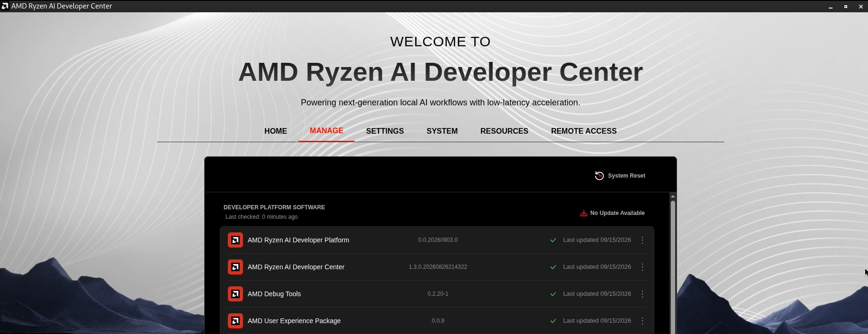
Task: Click the AMD app icon in title bar
Action: tap(5, 6)
